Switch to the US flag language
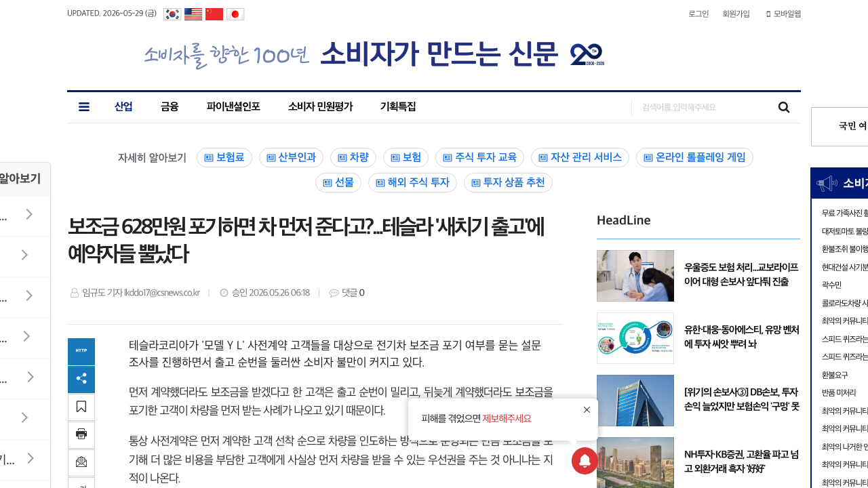Image resolution: width=868 pixels, height=488 pixels. coord(193,14)
